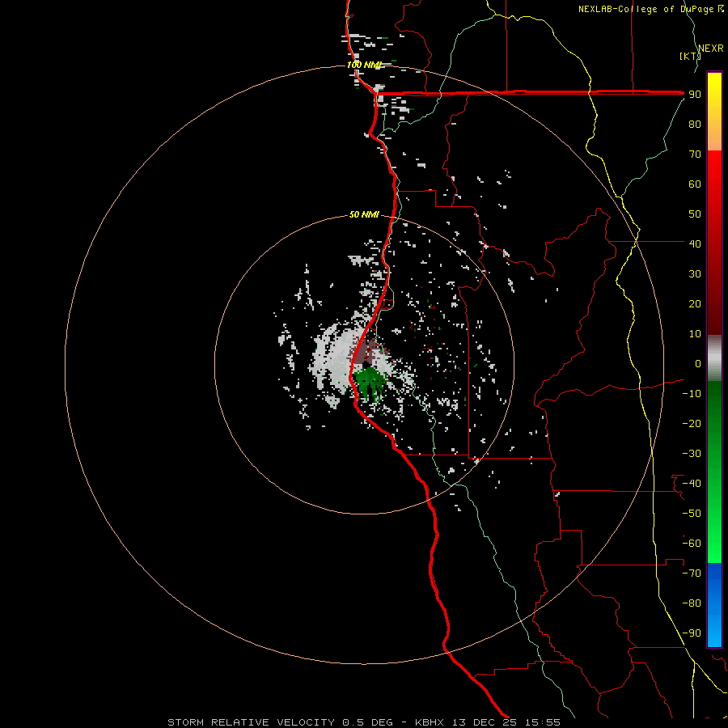Click the -90 value on velocity scale

pyautogui.click(x=692, y=633)
